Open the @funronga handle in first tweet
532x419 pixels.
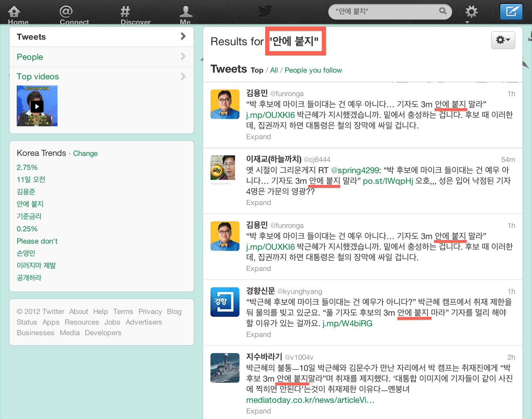[x=287, y=94]
